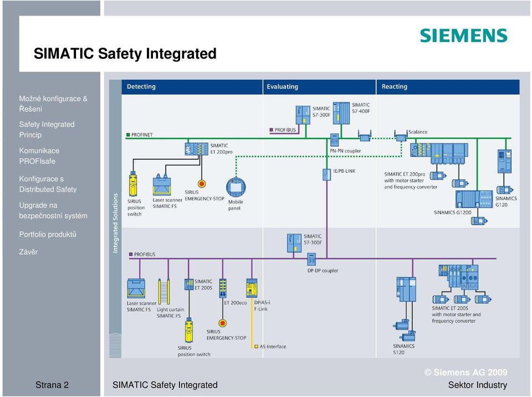Click the SIMATIC Safety Integrated slide title
532x397 pixels.
pos(125,54)
